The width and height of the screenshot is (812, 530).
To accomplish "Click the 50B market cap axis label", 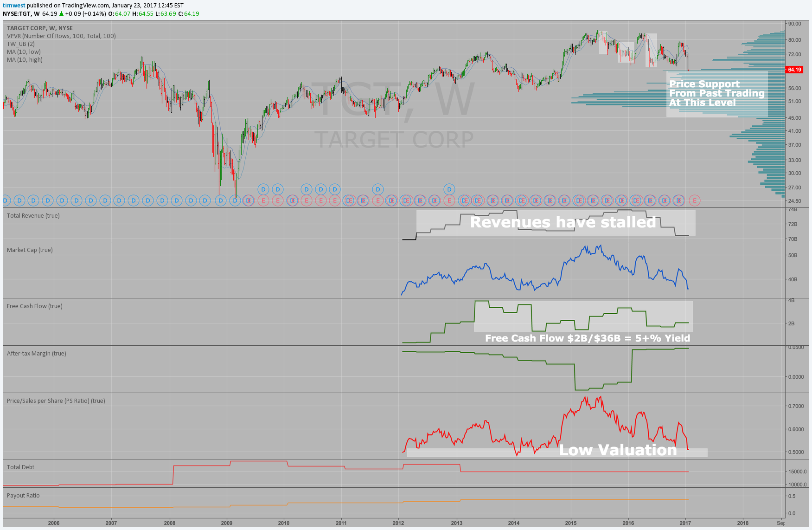I will pos(793,255).
